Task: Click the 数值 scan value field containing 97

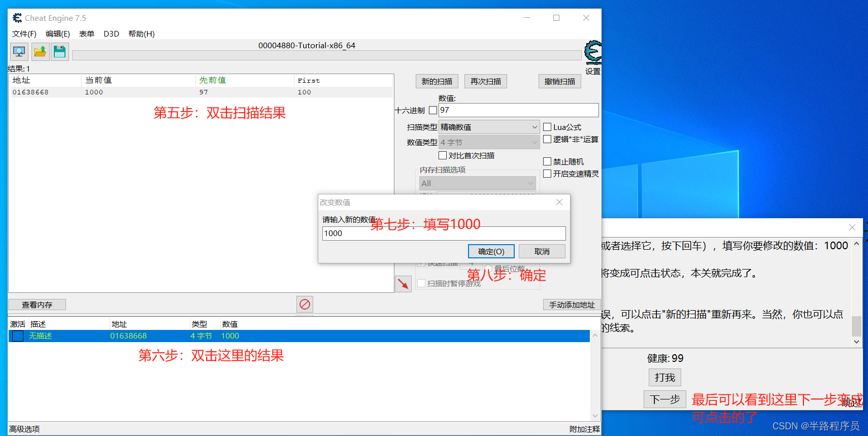Action: click(x=519, y=110)
